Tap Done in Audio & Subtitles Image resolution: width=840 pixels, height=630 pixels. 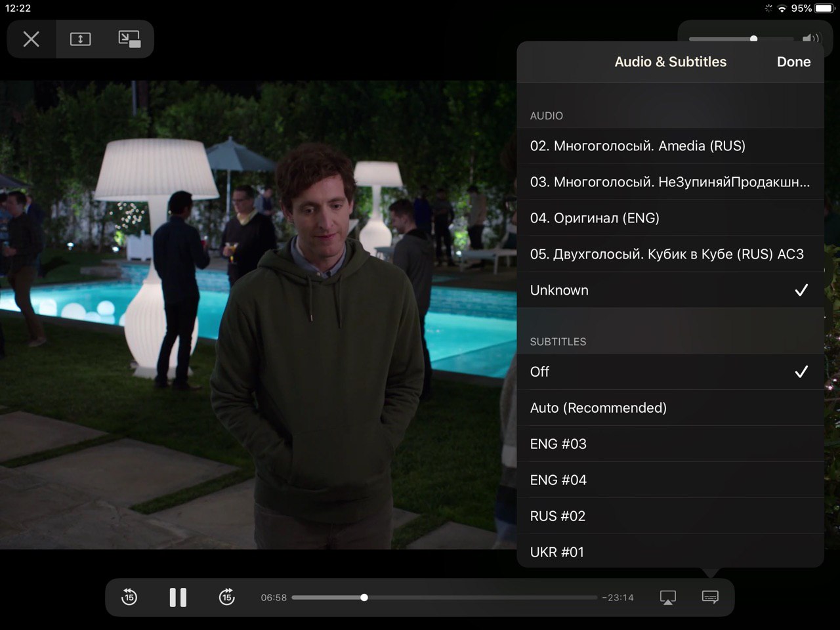[793, 62]
